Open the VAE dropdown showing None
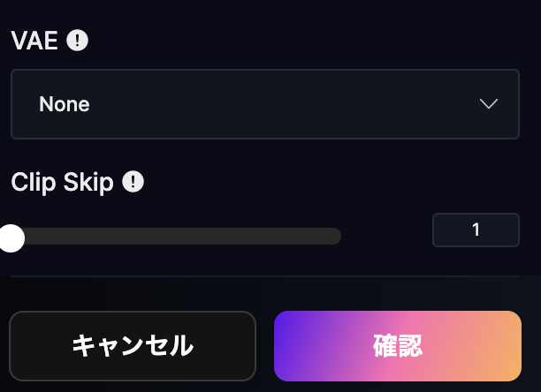This screenshot has height=392, width=541. pyautogui.click(x=264, y=104)
